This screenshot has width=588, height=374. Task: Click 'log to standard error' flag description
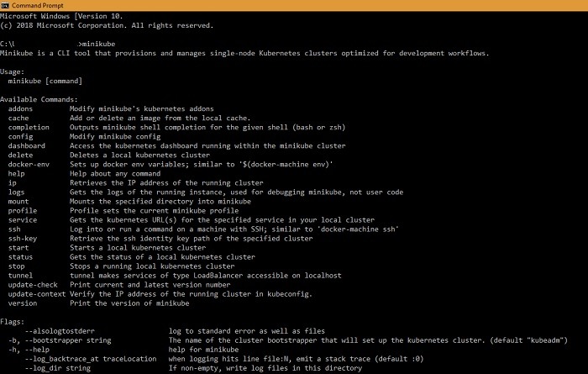(247, 331)
